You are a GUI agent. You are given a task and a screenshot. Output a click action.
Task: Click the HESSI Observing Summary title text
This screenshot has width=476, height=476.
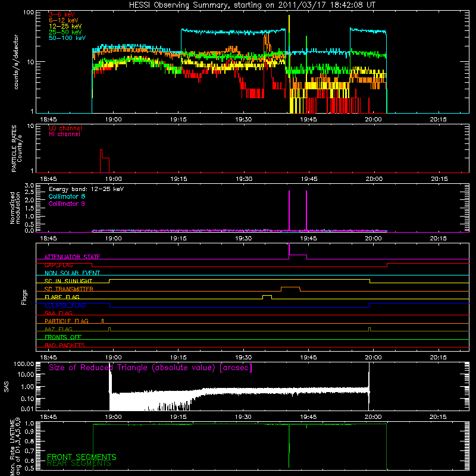[252, 5]
